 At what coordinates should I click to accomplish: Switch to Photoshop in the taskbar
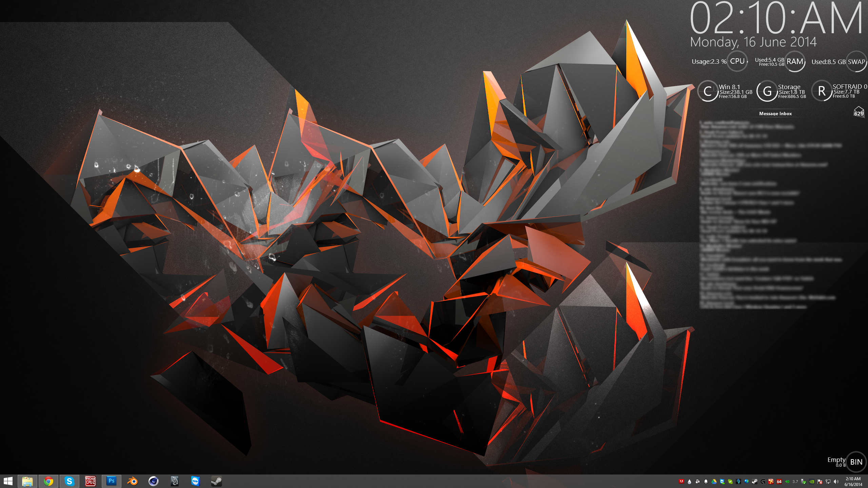point(111,481)
